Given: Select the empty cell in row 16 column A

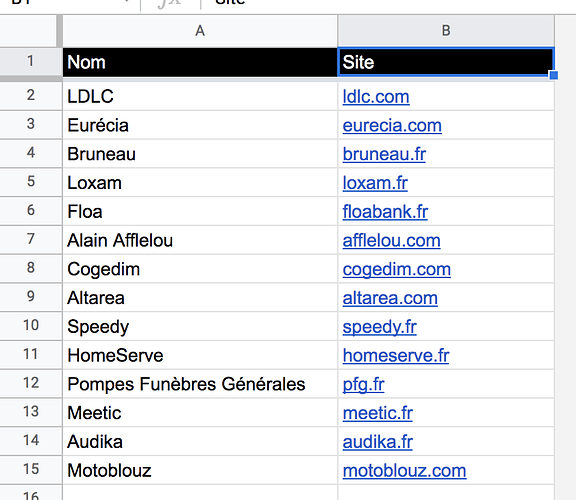Looking at the screenshot, I should (200, 493).
